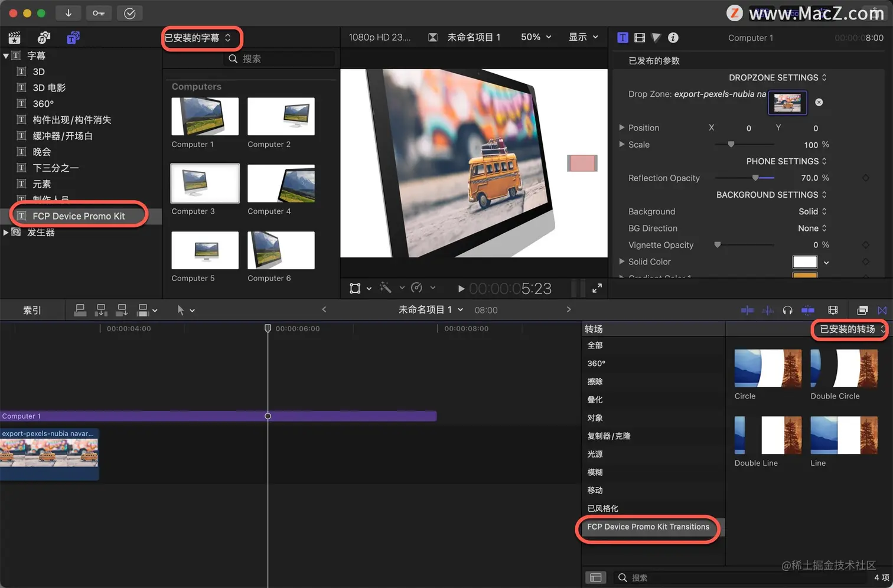Open clip appearance settings icon
This screenshot has height=588, width=893.
[x=833, y=310]
